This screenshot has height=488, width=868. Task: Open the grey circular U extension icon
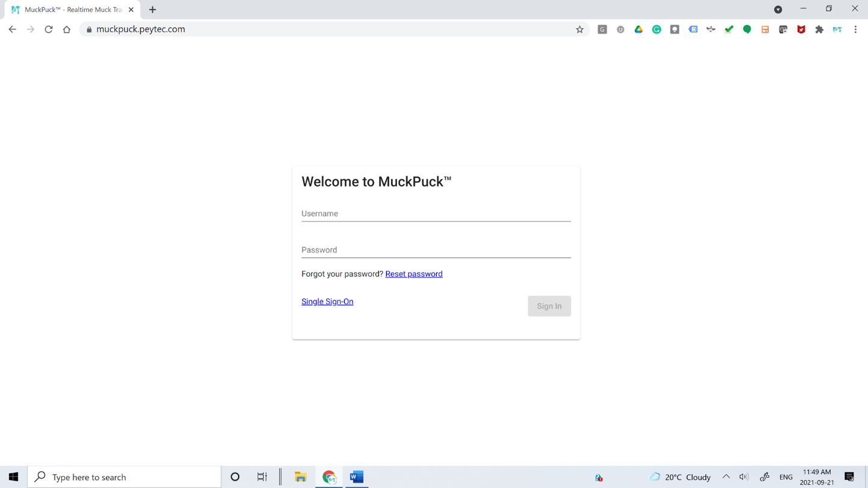pos(620,29)
